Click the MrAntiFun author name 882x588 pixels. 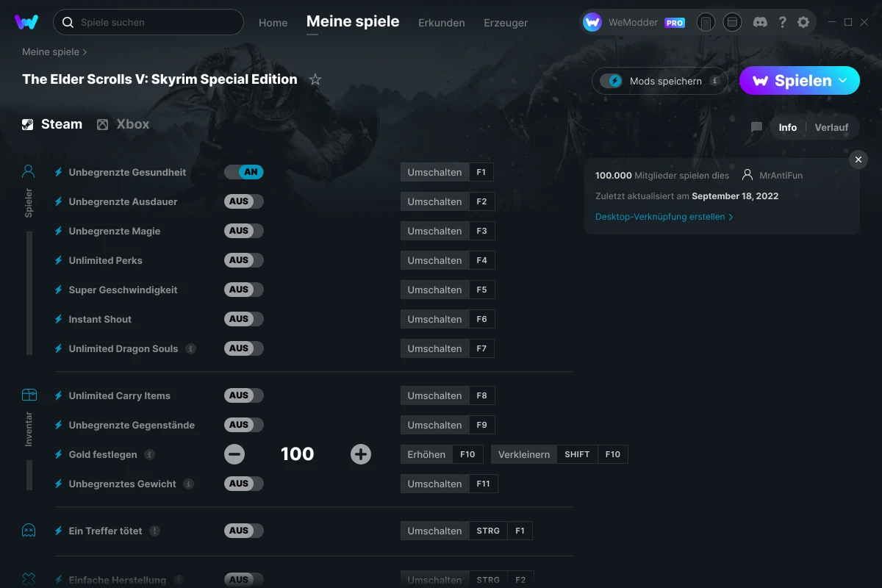781,176
